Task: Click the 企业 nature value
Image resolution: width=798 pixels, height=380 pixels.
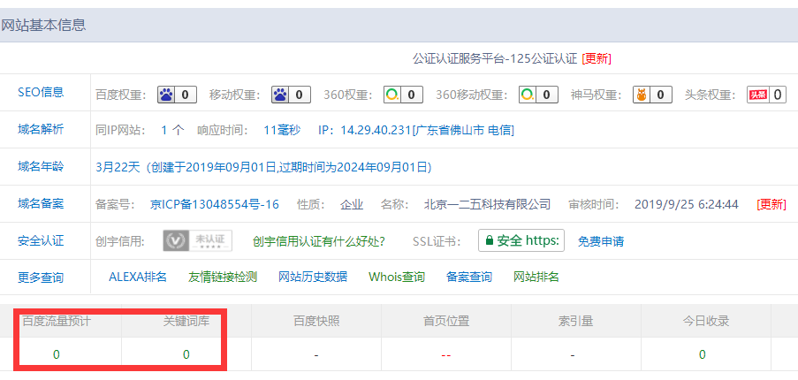Action: pos(352,204)
